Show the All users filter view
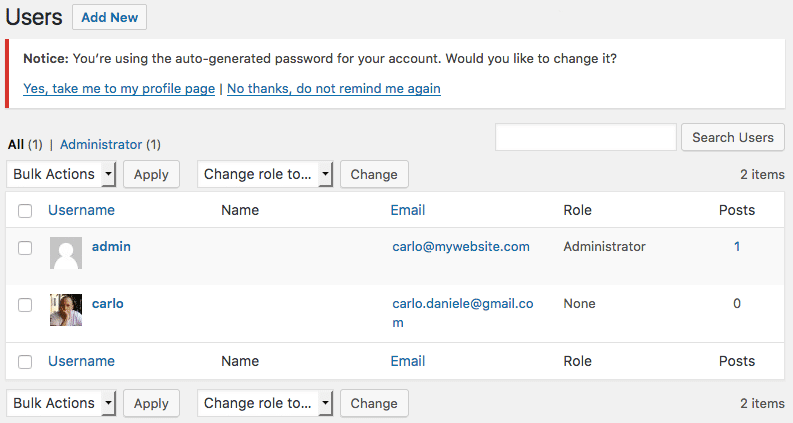The image size is (793, 423). point(16,144)
